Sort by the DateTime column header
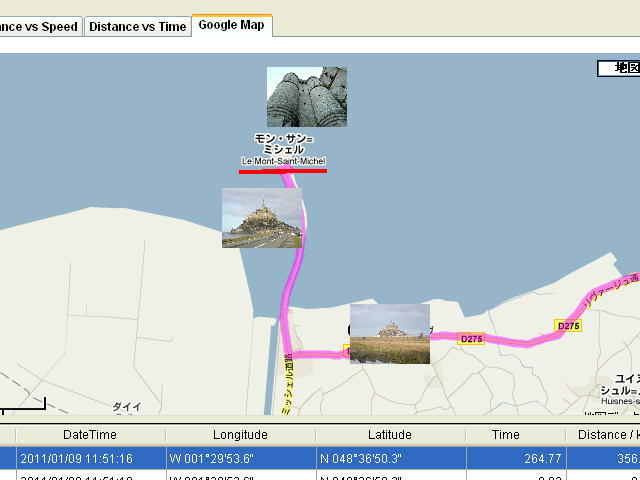The height and width of the screenshot is (480, 640). [x=89, y=435]
